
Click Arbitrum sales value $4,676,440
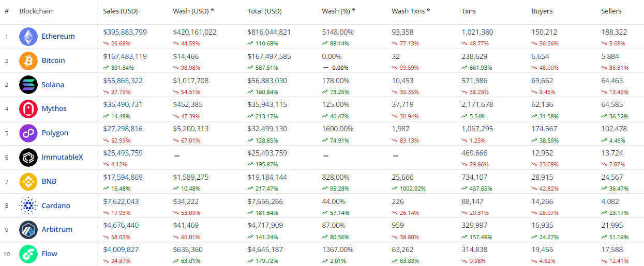pyautogui.click(x=121, y=225)
